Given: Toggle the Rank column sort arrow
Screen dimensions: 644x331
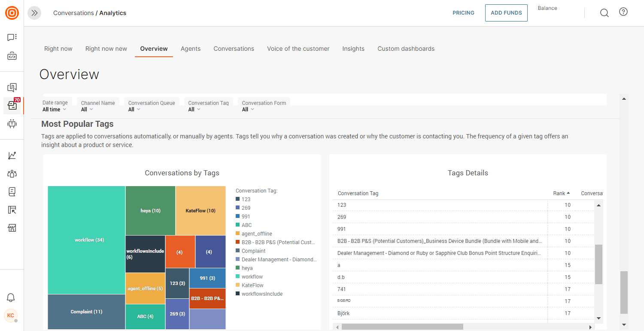Looking at the screenshot, I should click(569, 193).
